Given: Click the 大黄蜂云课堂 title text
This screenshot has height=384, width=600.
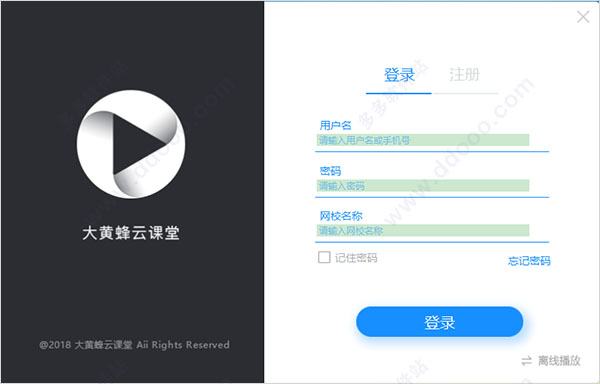Looking at the screenshot, I should click(x=131, y=233).
